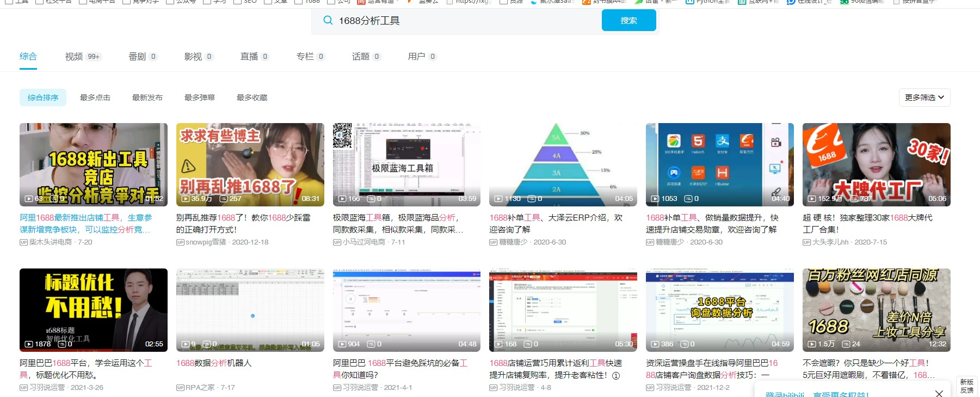The height and width of the screenshot is (397, 980).
Task: Sort results by 最多收藏
Action: click(252, 97)
